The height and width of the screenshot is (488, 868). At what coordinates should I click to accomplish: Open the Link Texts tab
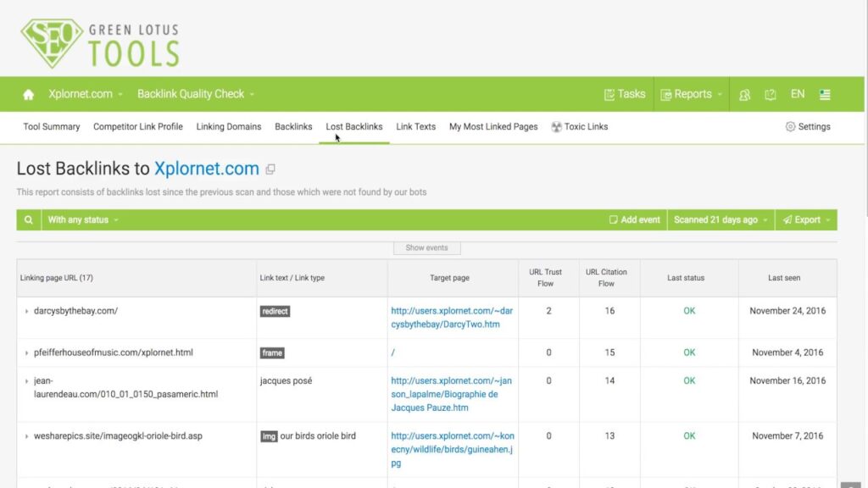coord(415,127)
